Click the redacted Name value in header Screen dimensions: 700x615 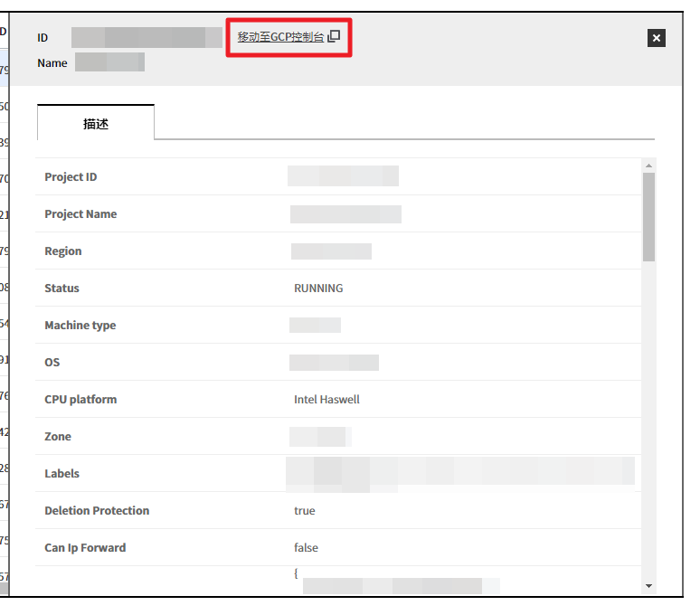click(109, 62)
